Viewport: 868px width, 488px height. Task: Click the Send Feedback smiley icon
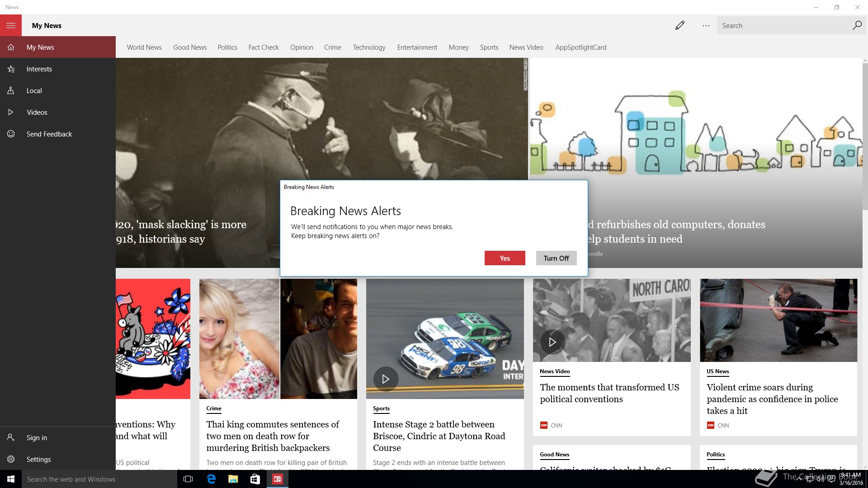[11, 134]
